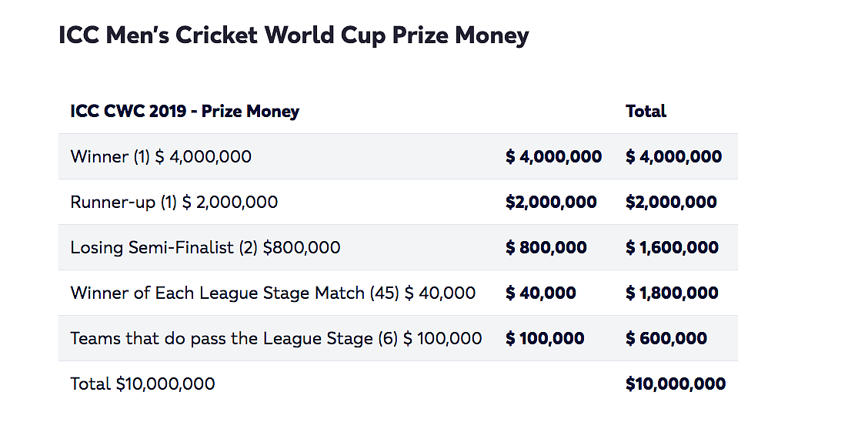Click Winner per-team amount $ 4,000,000
This screenshot has height=429, width=868.
(553, 157)
